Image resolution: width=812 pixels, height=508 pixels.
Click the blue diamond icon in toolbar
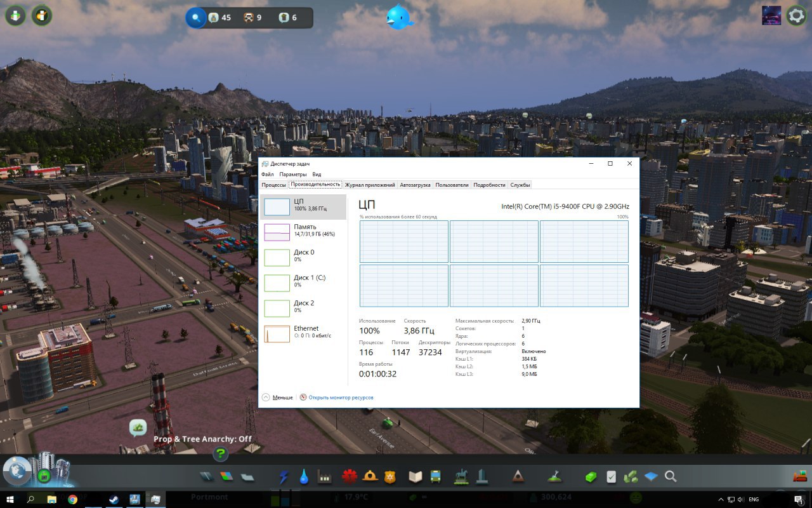pos(652,476)
